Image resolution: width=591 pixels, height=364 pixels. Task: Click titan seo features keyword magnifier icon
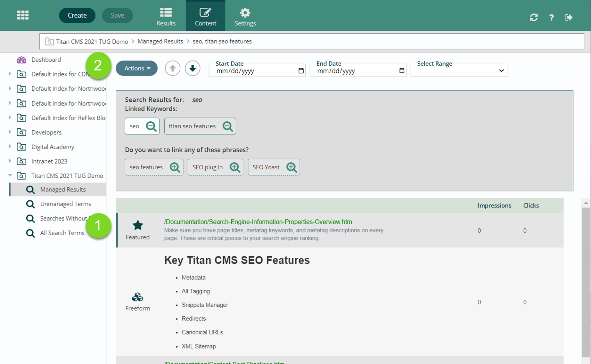[228, 126]
